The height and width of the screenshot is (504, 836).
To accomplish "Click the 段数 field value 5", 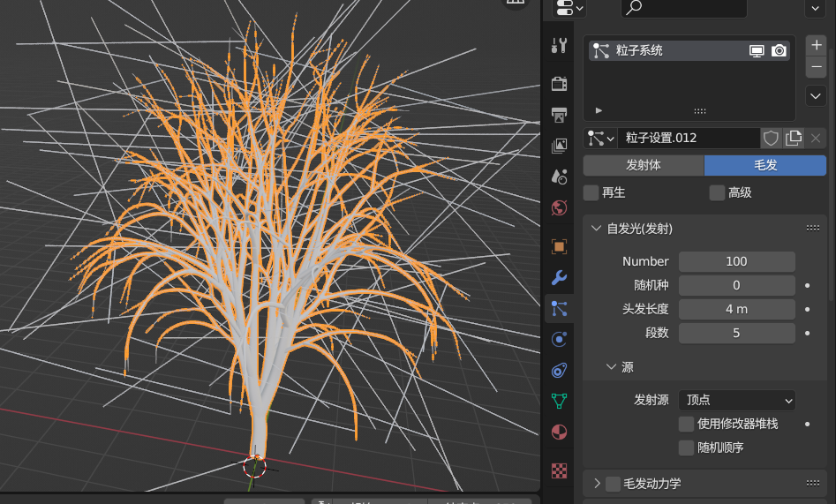I will click(x=737, y=334).
